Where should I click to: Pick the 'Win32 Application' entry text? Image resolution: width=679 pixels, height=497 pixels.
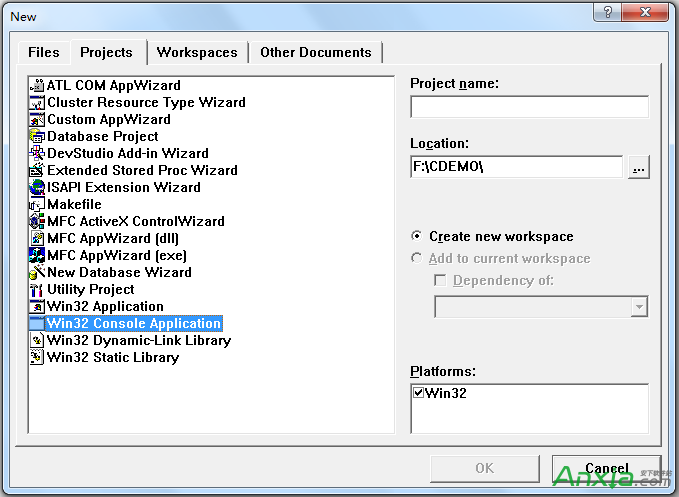click(x=105, y=306)
